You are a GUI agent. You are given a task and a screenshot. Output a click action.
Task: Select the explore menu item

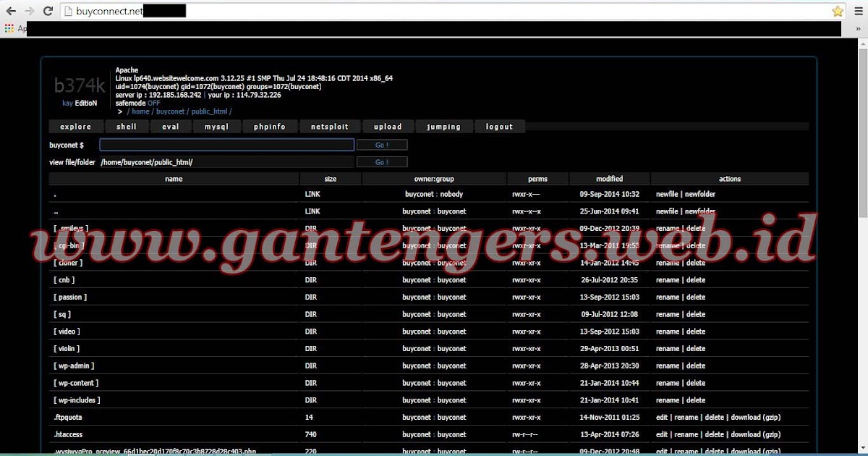pyautogui.click(x=75, y=126)
